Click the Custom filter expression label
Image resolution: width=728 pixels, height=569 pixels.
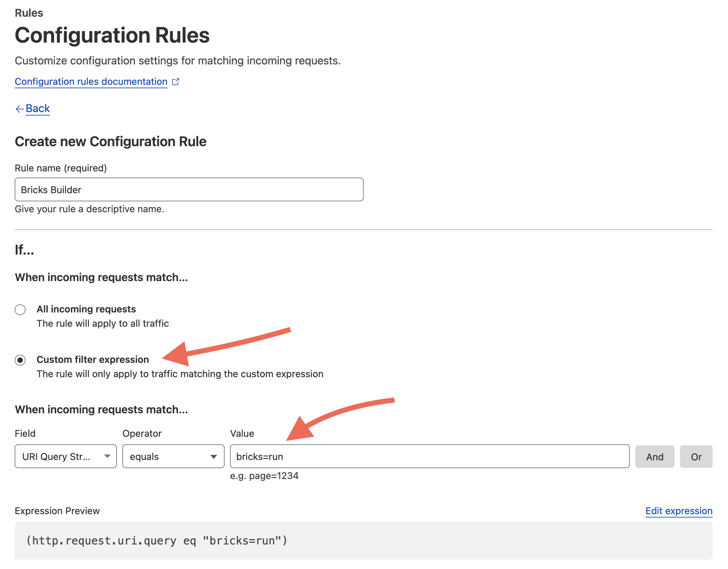pos(93,359)
